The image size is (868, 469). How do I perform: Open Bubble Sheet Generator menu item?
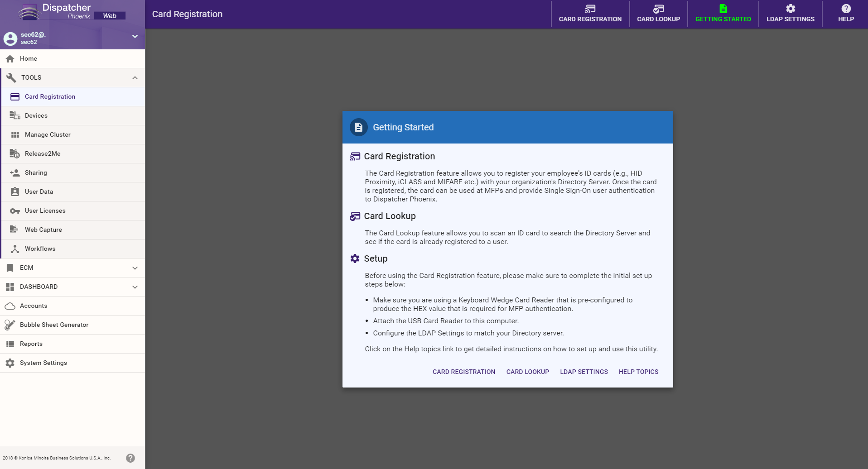pos(72,325)
